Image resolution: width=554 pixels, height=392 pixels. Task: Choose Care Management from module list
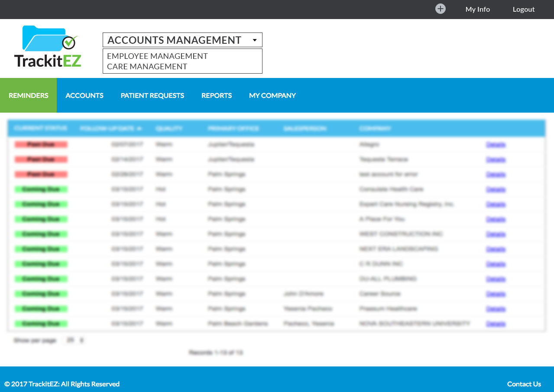147,67
